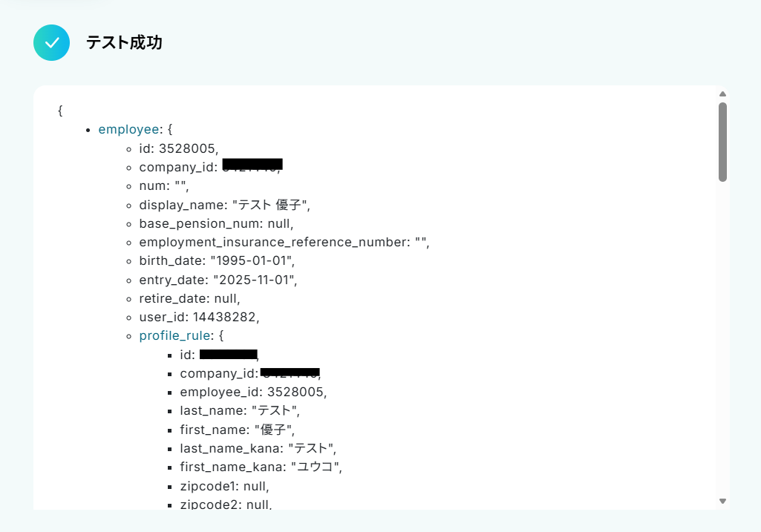This screenshot has height=532, width=761.
Task: Click the entry_date 2025-11-01 value
Action: click(255, 280)
